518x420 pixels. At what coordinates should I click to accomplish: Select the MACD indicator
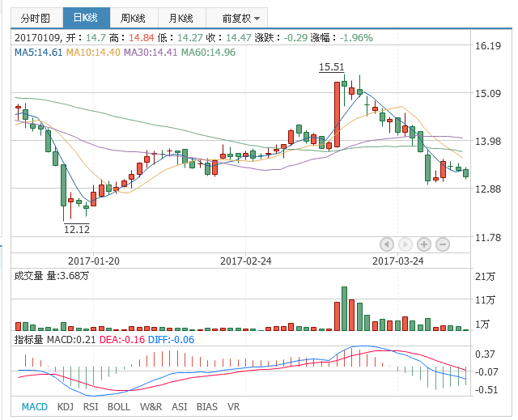(34, 406)
